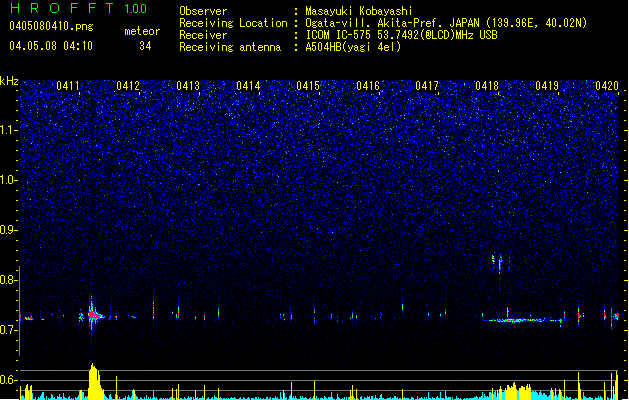Click the strong red meteor echo after 0411
Viewport: 629px width, 400px height.
pyautogui.click(x=94, y=316)
